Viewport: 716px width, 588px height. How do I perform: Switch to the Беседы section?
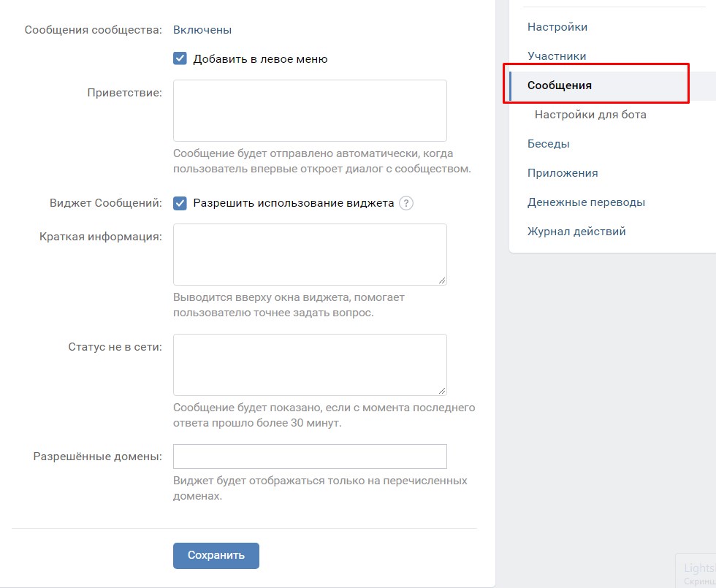[549, 144]
